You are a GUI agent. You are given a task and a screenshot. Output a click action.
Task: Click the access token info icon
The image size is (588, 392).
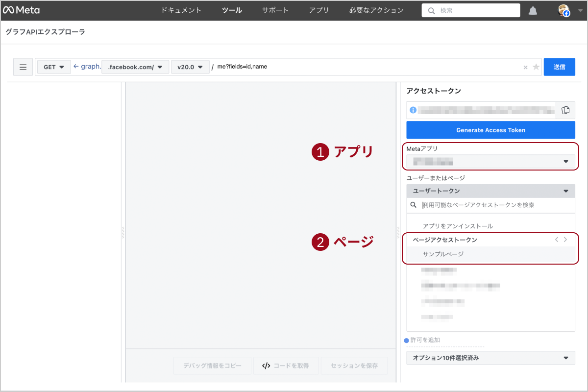(413, 110)
